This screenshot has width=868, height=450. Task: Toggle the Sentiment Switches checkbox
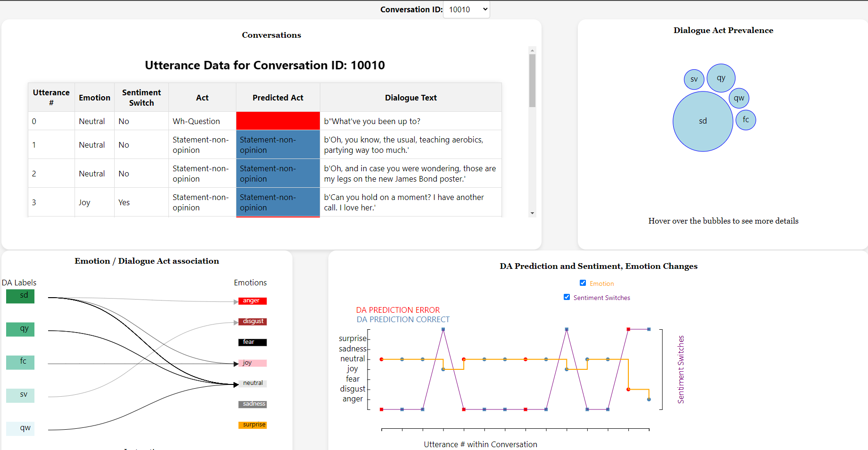(x=567, y=297)
